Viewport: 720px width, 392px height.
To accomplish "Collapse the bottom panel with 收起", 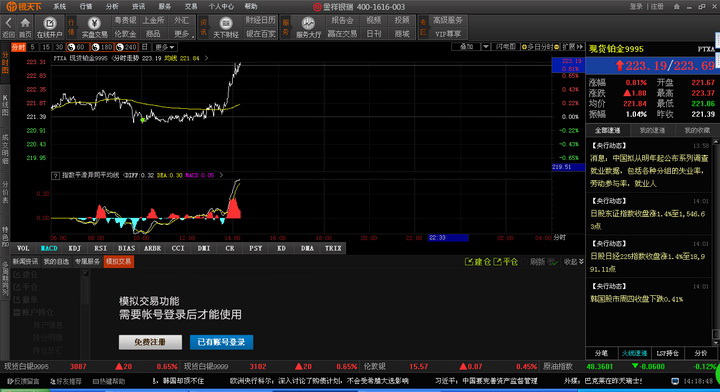I will click(574, 262).
